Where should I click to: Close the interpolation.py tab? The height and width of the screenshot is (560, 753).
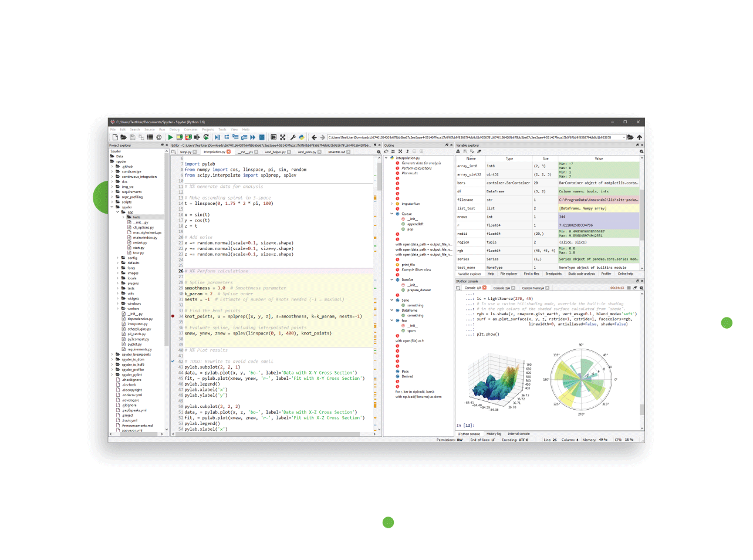click(229, 152)
